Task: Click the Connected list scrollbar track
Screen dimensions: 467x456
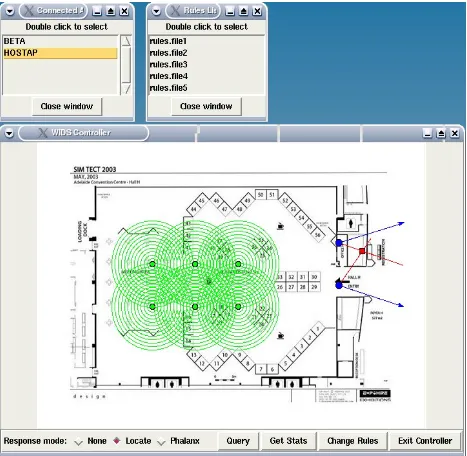Action: [126, 65]
